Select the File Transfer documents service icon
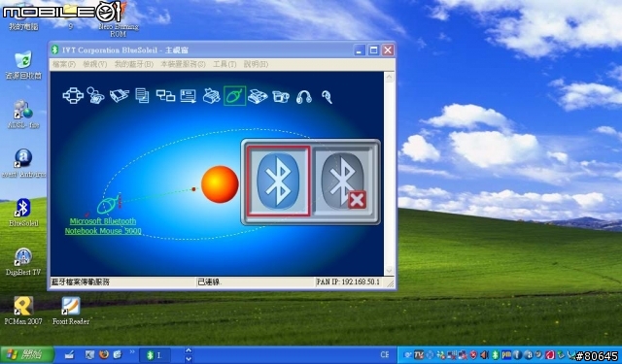Viewport: 622px width, 364px height. [x=142, y=96]
